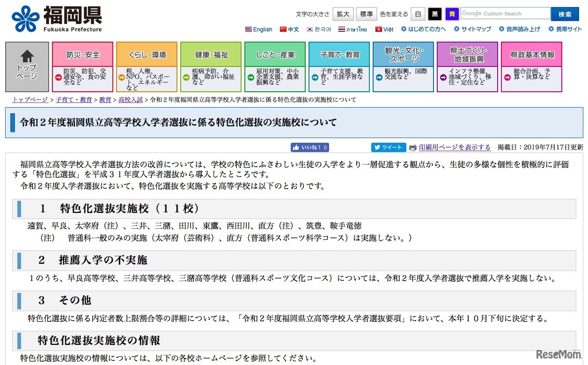The width and height of the screenshot is (588, 365).
Task: Select the 青 color swatch
Action: click(x=452, y=14)
